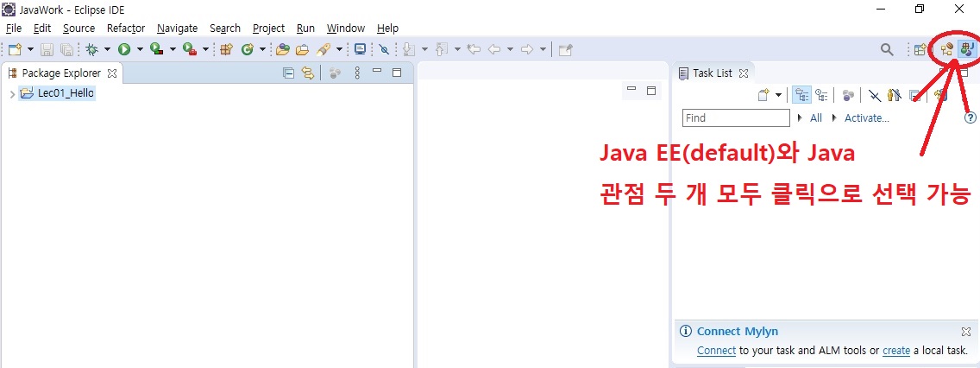Open the Run menu
Screen dimensions: 980x368
[x=305, y=29]
